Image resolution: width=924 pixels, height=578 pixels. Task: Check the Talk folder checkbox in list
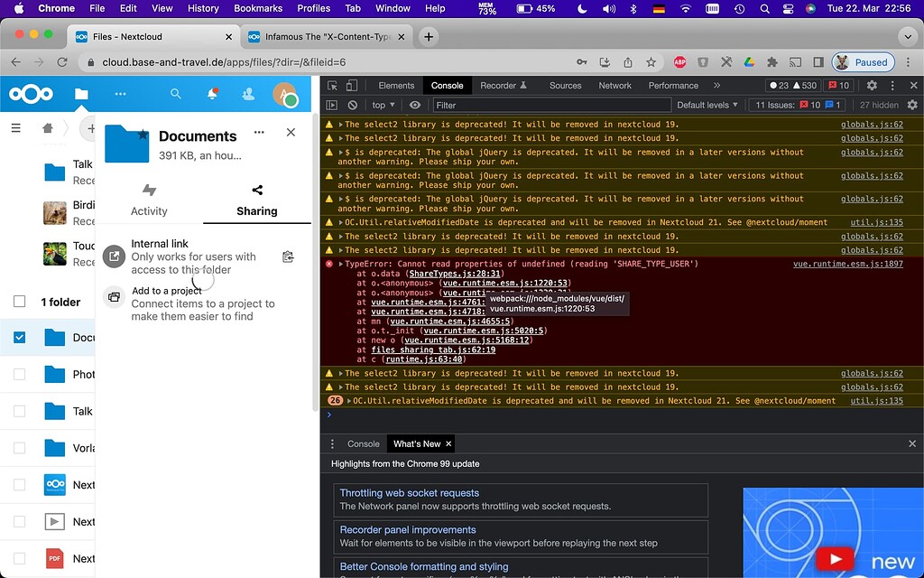click(x=20, y=411)
